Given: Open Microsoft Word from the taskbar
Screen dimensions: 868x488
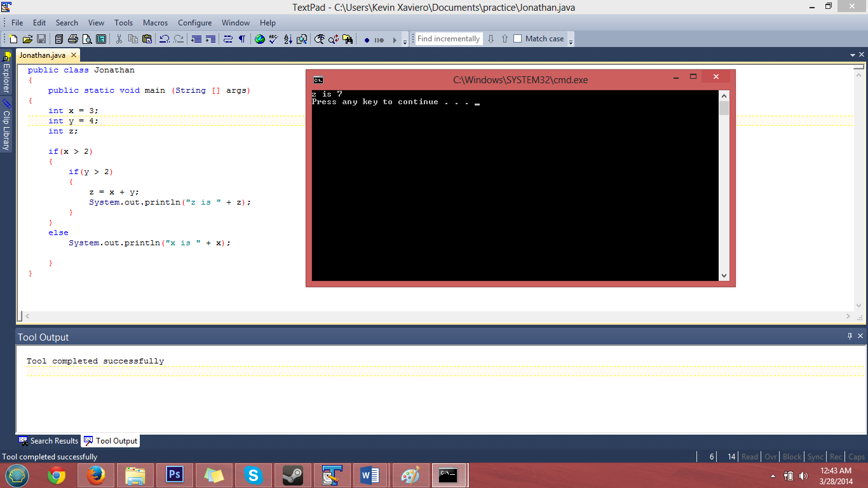Looking at the screenshot, I should pos(370,475).
